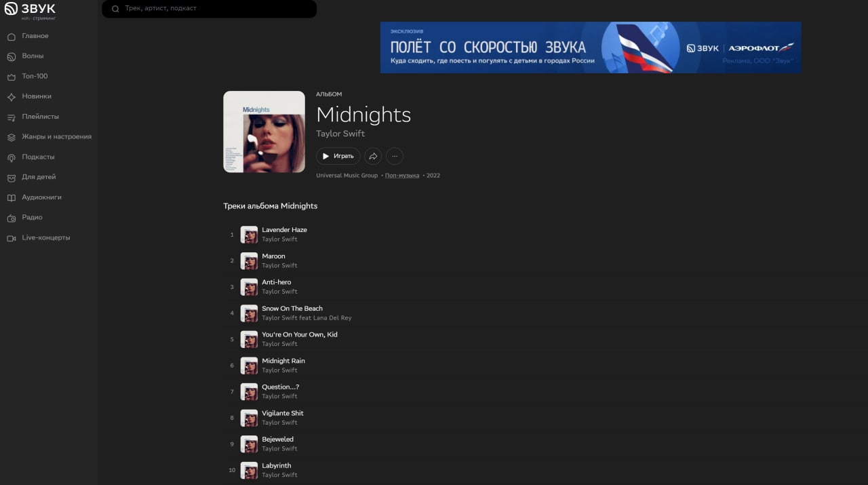This screenshot has width=868, height=485.
Task: Focus the track, artist, podcast search field
Action: pos(209,9)
